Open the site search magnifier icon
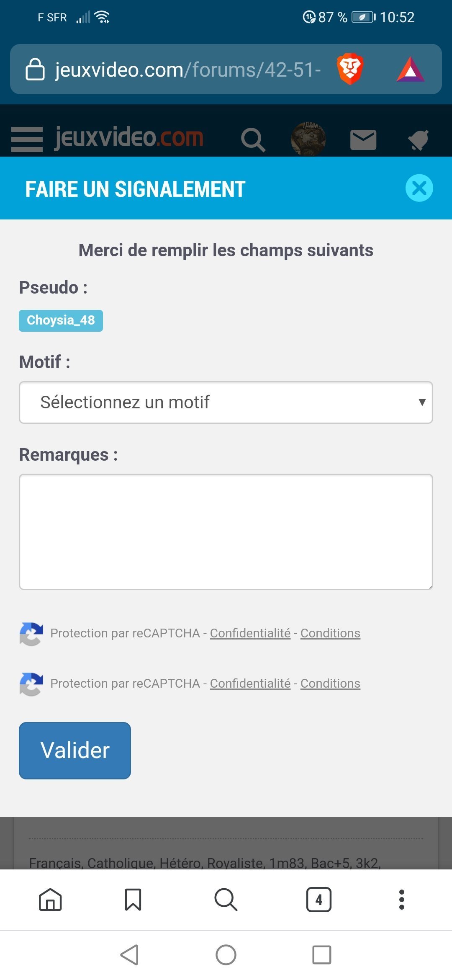 [x=253, y=139]
